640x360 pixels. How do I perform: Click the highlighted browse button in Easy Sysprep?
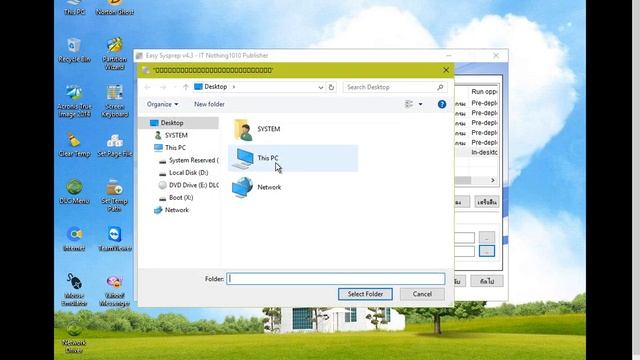pos(487,251)
